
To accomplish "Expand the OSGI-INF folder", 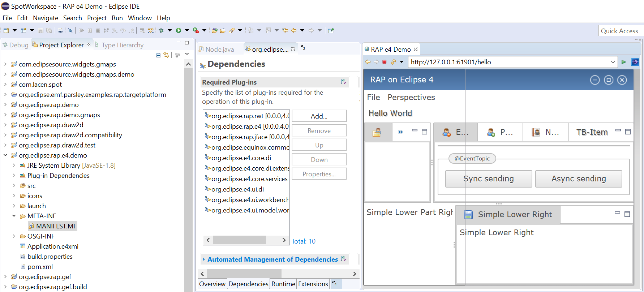I will coord(14,236).
